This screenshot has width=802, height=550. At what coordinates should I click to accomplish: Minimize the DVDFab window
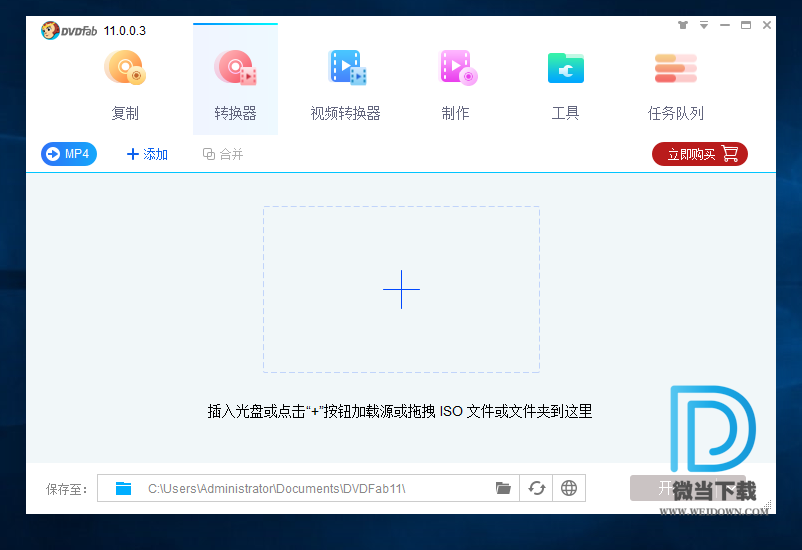pos(725,25)
